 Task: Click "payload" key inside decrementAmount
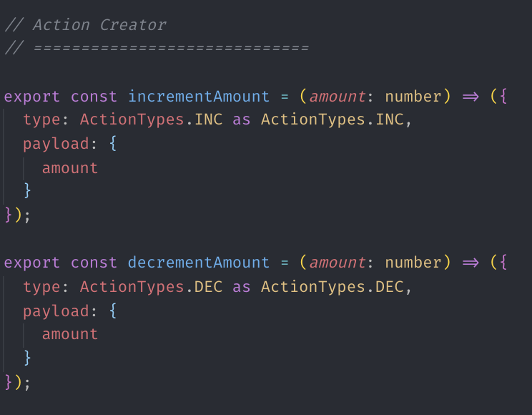click(56, 311)
